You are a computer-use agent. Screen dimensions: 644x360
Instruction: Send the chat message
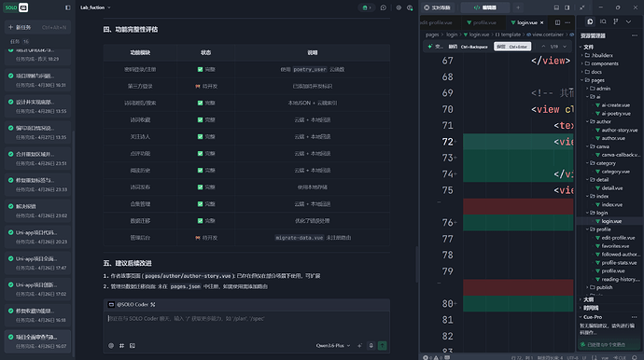click(383, 346)
